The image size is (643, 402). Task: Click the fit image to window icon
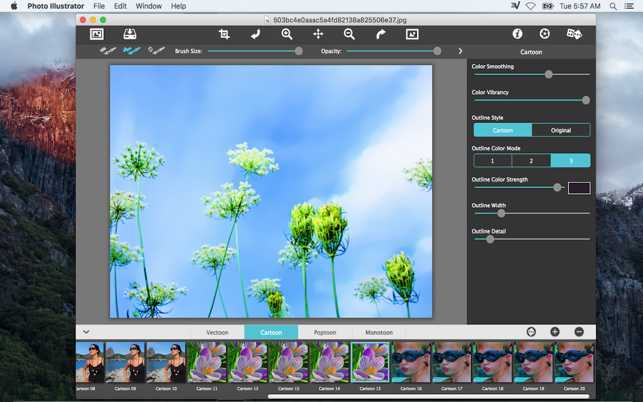pos(412,34)
